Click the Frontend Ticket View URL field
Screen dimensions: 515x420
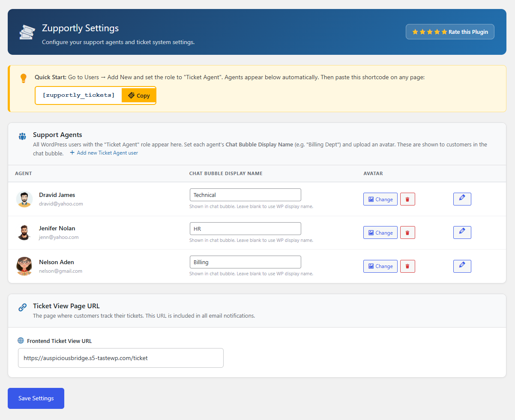(x=120, y=357)
